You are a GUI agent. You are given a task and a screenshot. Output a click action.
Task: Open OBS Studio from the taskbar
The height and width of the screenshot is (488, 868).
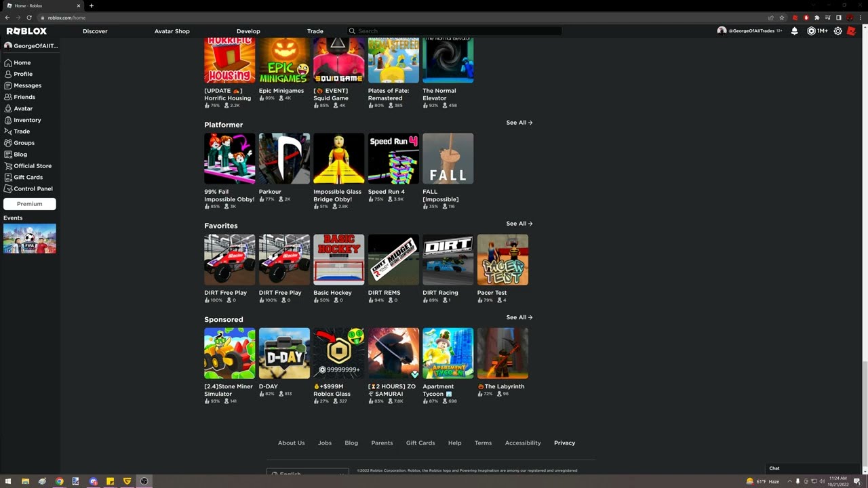click(x=144, y=481)
